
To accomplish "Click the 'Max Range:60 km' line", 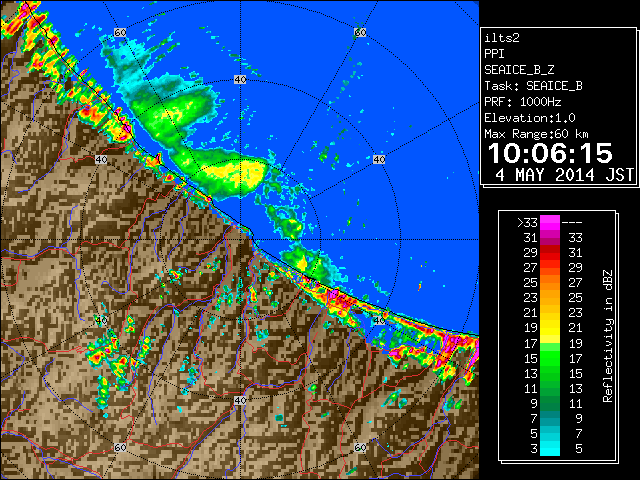I will click(536, 134).
